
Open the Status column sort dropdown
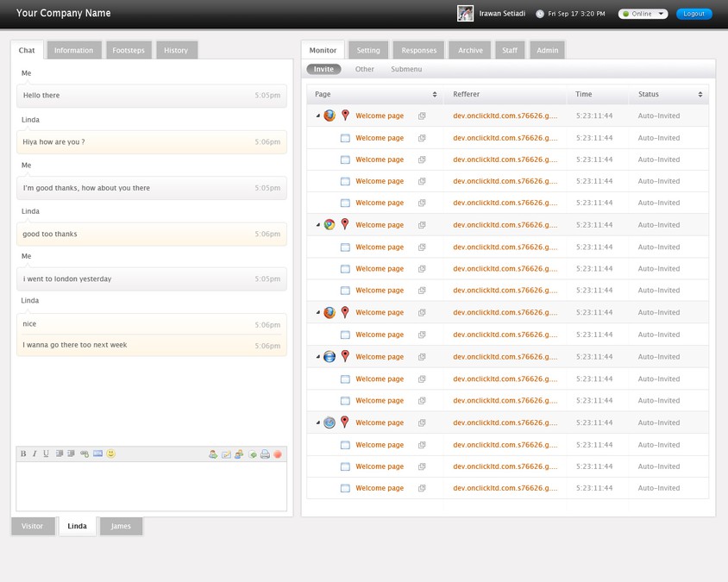coord(702,94)
